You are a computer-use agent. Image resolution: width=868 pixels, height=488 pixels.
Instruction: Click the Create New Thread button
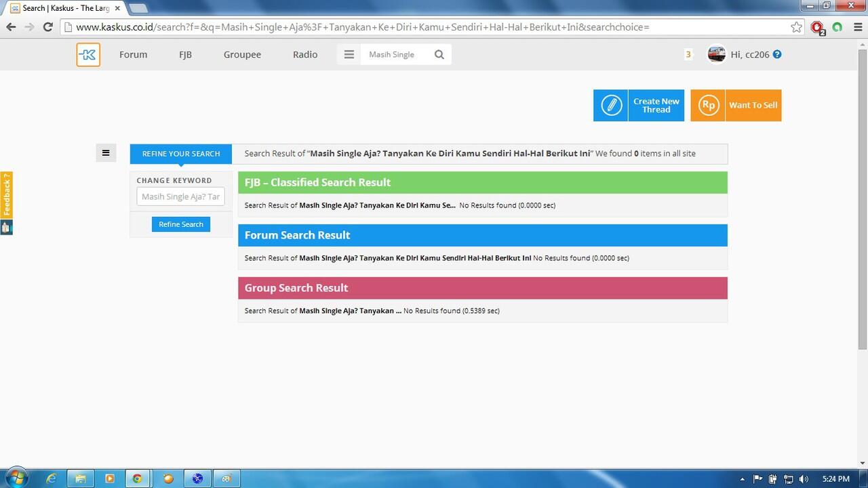coord(639,106)
